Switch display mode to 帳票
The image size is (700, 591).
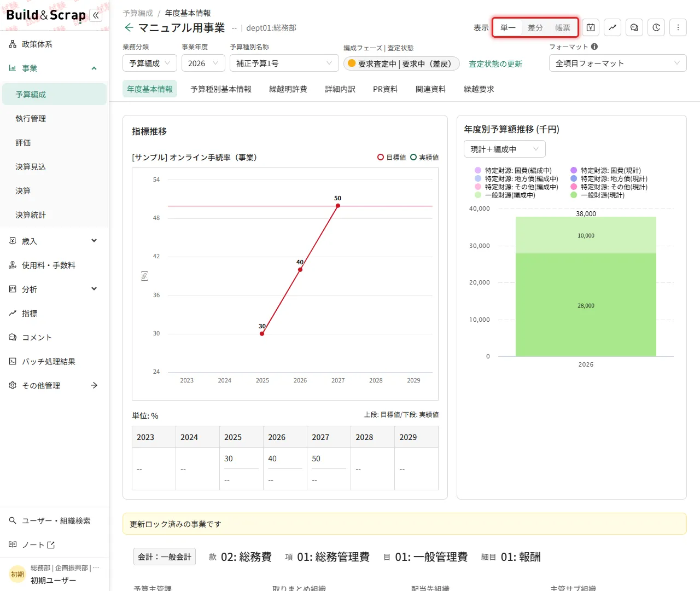tap(563, 27)
